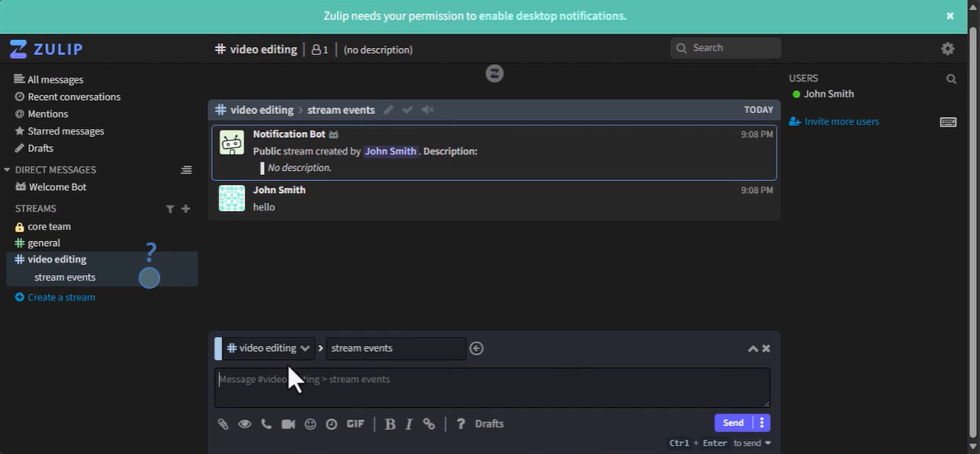Apply italic formatting
Viewport: 980px width, 454px height.
coord(409,424)
